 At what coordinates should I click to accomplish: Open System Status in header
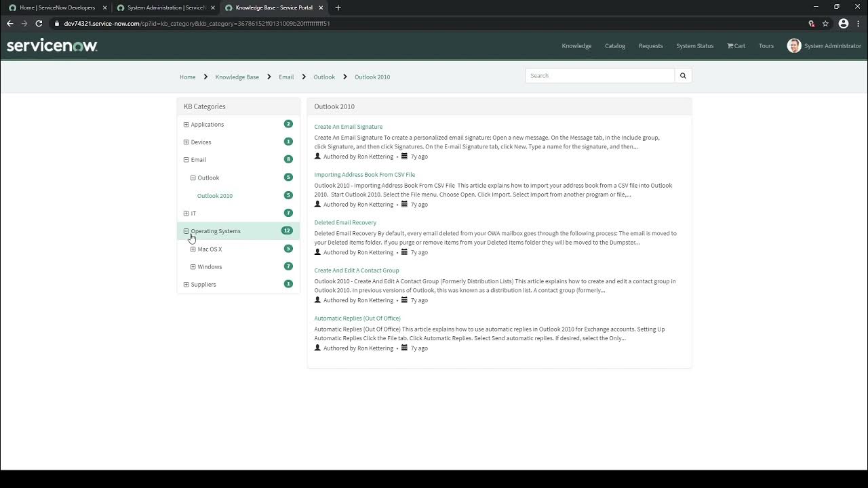695,46
